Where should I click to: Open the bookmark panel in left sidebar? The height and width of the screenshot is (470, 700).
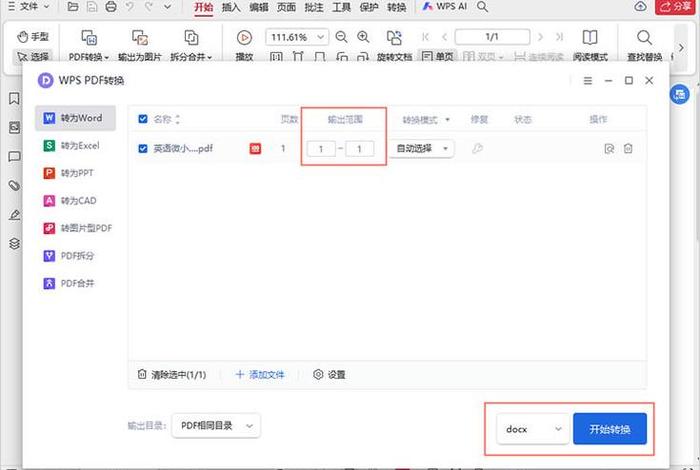pyautogui.click(x=14, y=99)
